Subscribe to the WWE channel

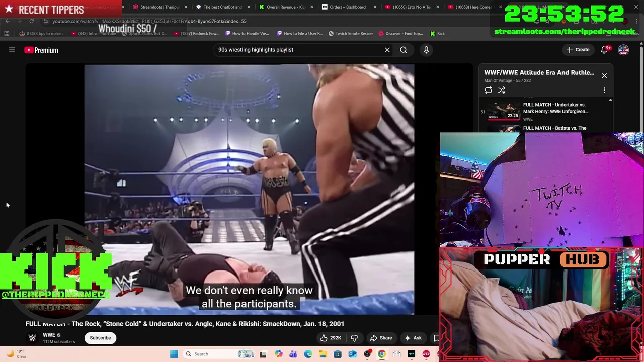tap(100, 338)
